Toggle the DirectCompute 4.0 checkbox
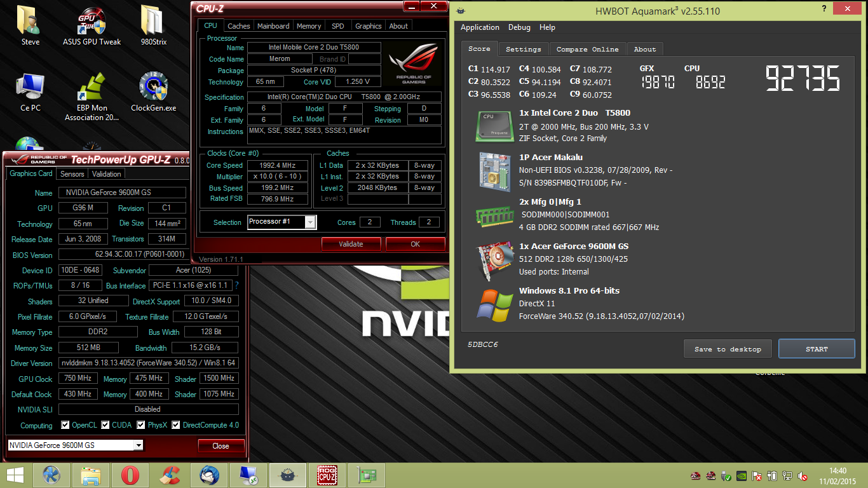Viewport: 868px width, 488px height. click(x=176, y=425)
